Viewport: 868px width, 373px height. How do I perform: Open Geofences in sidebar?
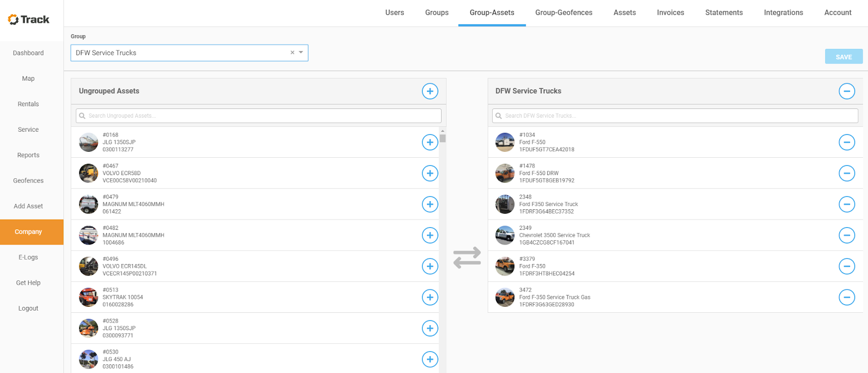28,181
